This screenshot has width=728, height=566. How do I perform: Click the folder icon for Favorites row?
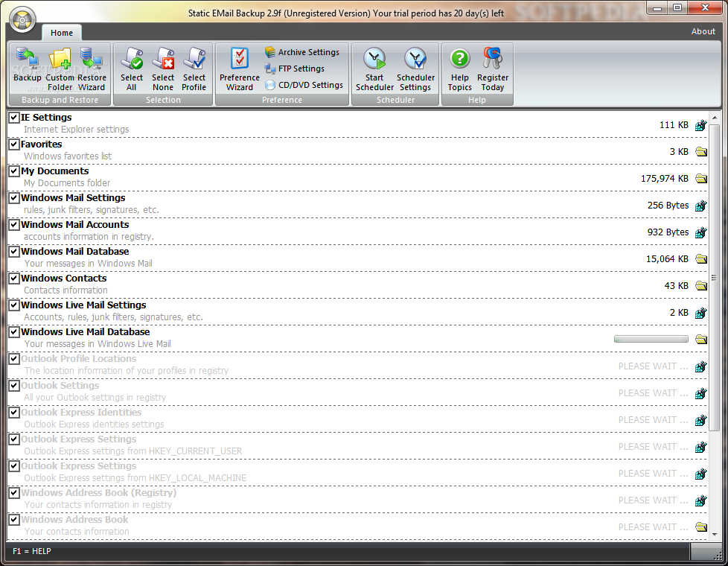(x=701, y=152)
